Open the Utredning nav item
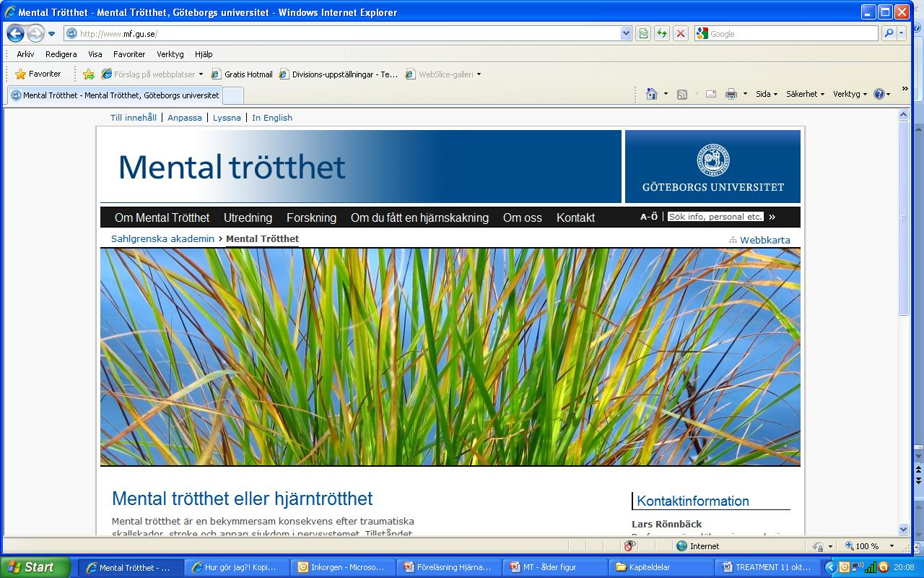The width and height of the screenshot is (924, 578). pyautogui.click(x=248, y=217)
